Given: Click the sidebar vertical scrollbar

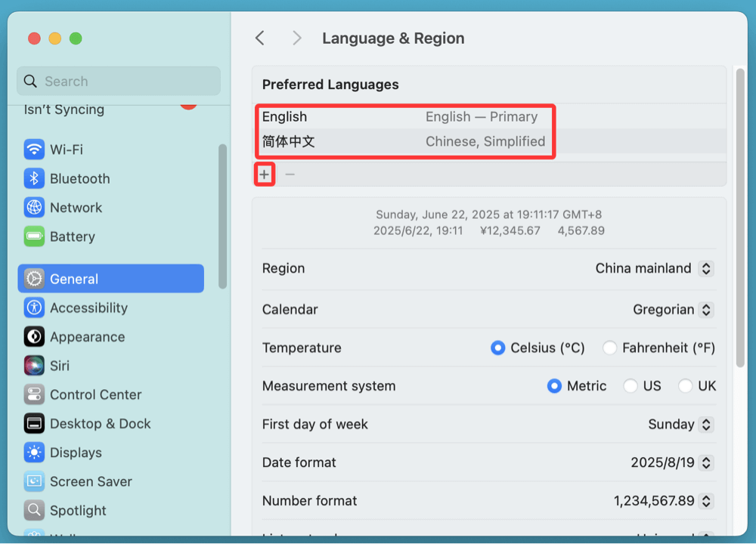Looking at the screenshot, I should coord(222,215).
